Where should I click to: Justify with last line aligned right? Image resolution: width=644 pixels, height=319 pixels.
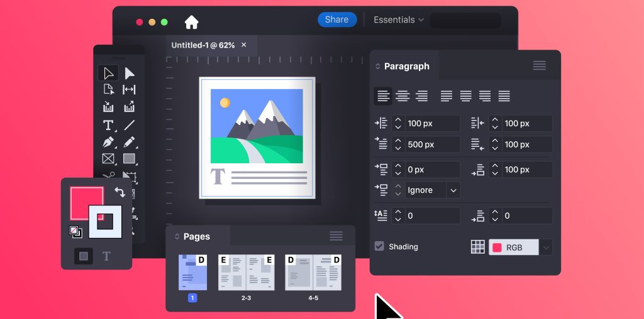(x=485, y=96)
